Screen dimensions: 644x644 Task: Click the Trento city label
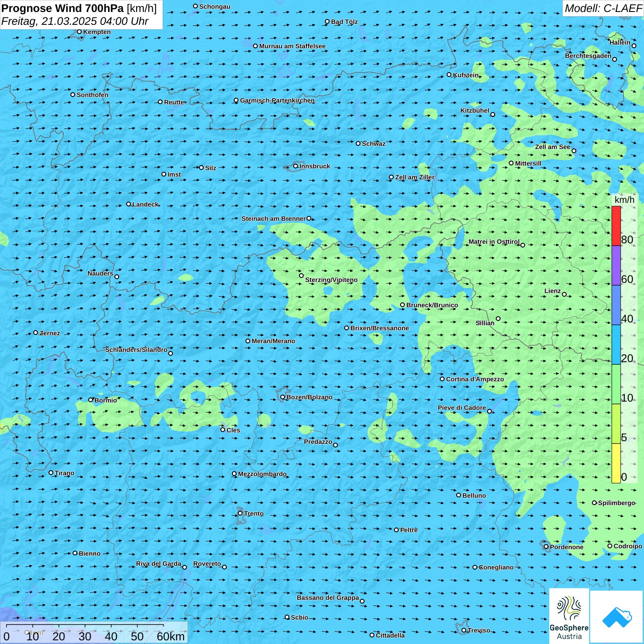coord(254,513)
